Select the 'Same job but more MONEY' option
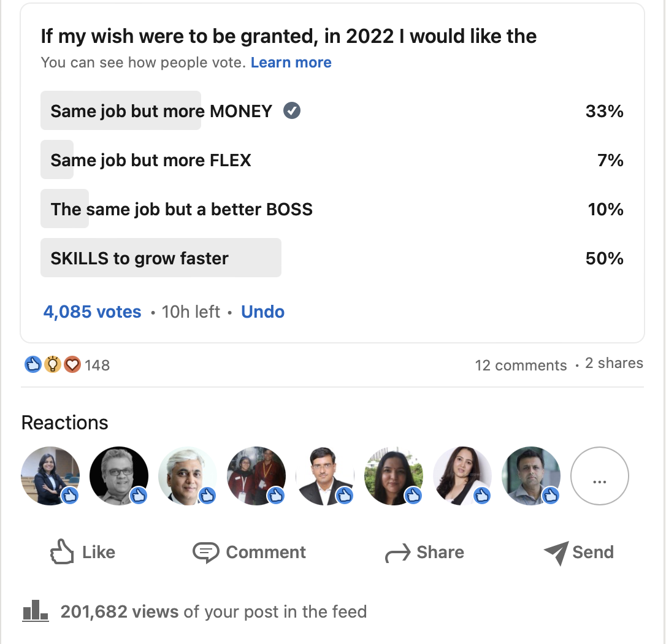The image size is (666, 644). point(332,110)
